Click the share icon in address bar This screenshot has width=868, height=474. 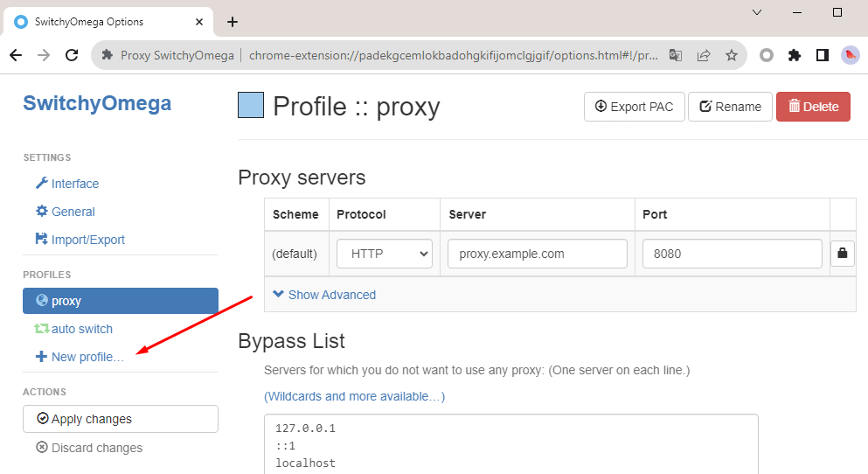pos(704,55)
